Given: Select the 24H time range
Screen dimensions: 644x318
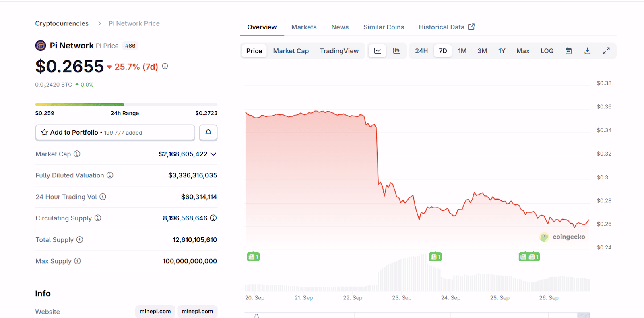Looking at the screenshot, I should point(421,51).
